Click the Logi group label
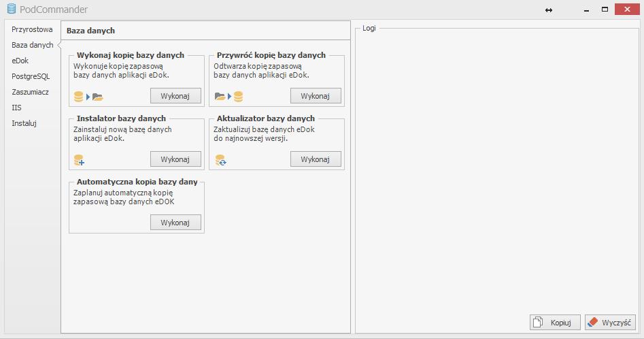Screen dimensions: 644x339 coord(369,28)
